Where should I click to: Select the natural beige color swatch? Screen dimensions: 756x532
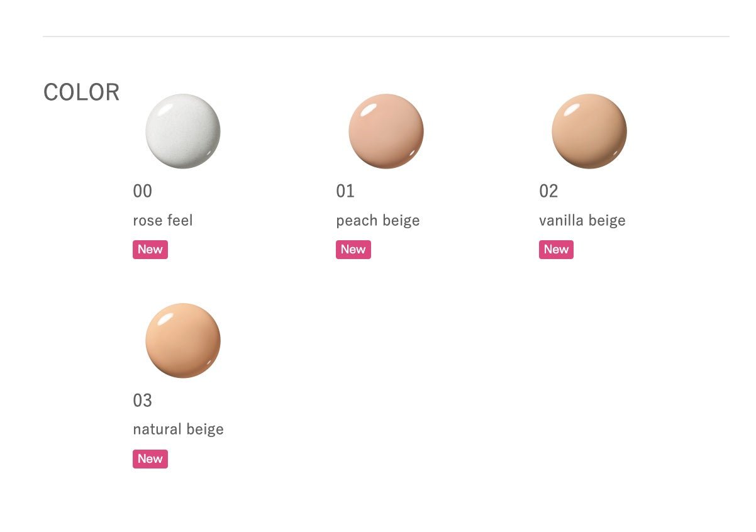click(183, 340)
